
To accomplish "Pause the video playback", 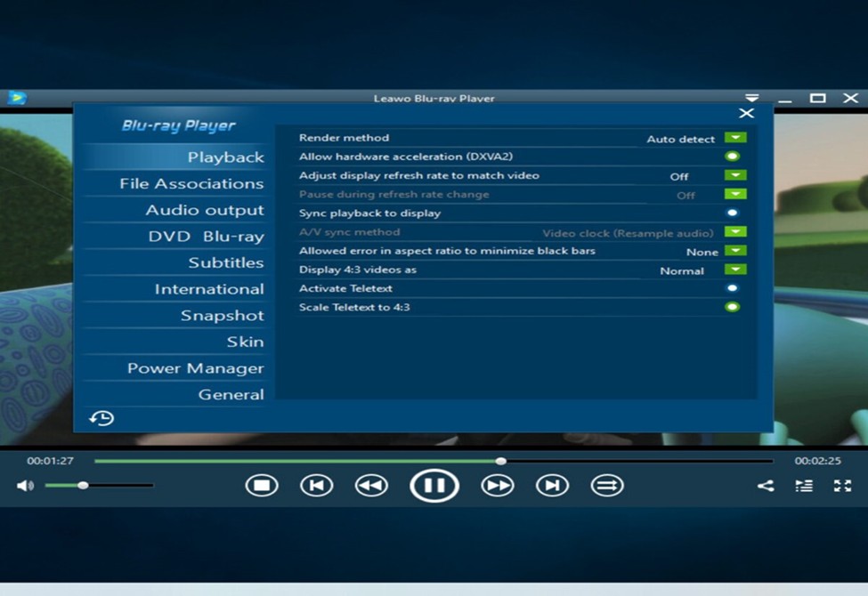I will pyautogui.click(x=434, y=486).
